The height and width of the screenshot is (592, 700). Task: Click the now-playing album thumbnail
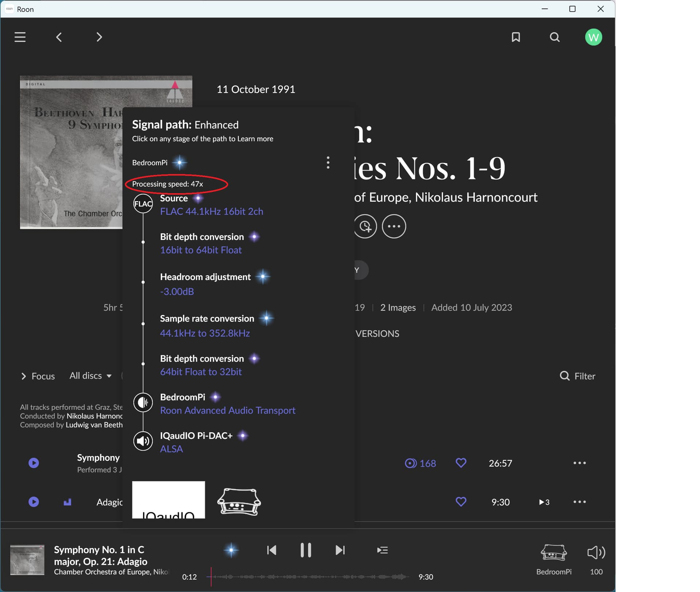tap(27, 560)
